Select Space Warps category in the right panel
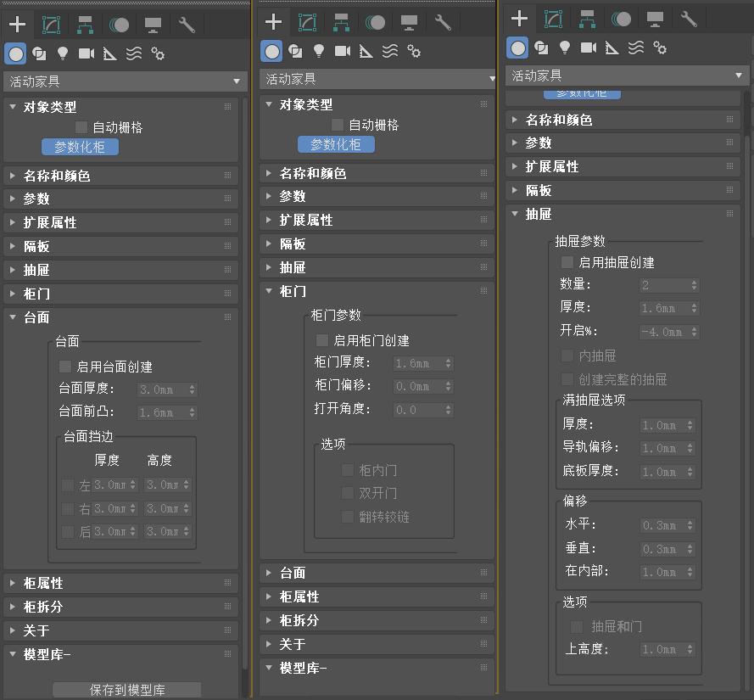Screen dimensions: 754x700 pos(635,48)
